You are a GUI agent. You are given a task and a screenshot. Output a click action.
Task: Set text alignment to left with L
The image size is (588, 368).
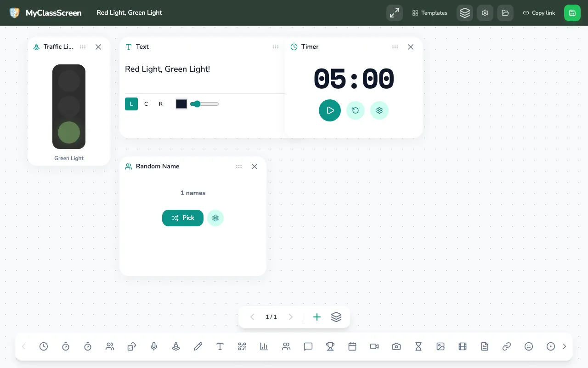coord(131,104)
